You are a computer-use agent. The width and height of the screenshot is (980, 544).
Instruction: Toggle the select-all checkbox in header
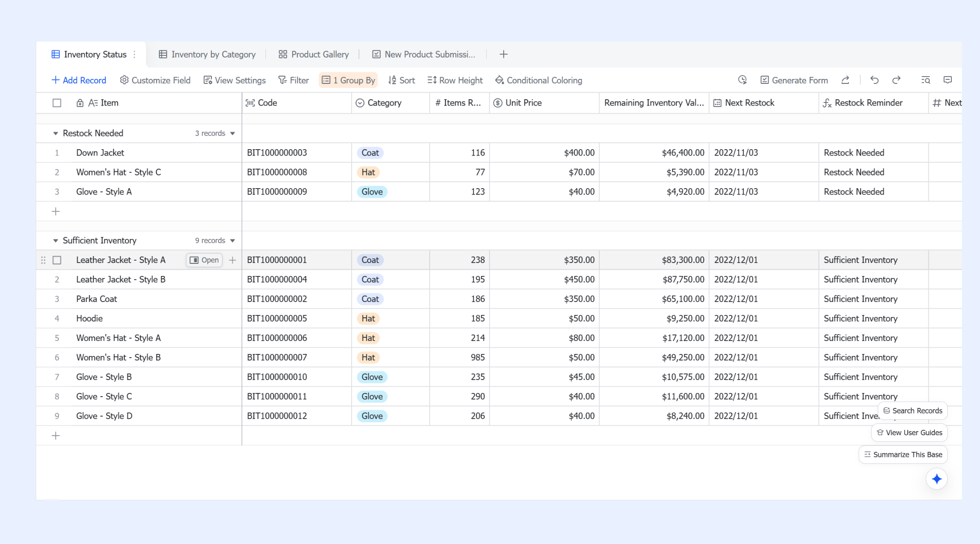coord(57,103)
